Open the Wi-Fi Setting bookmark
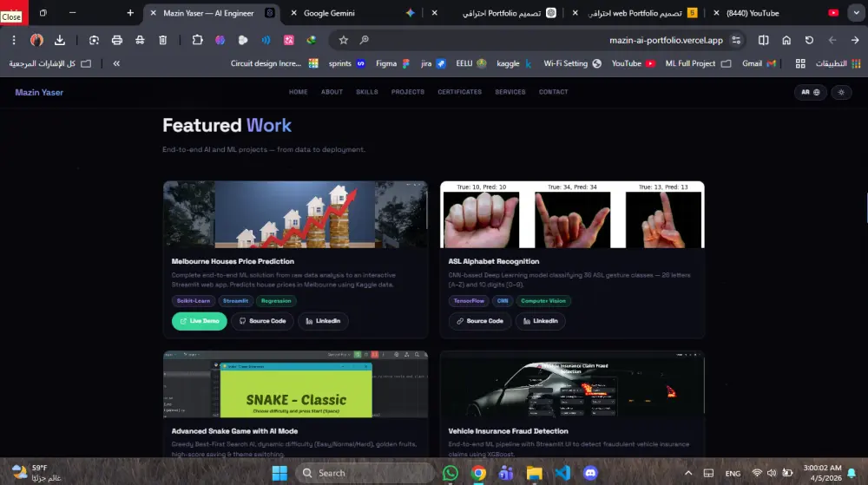 [572, 63]
